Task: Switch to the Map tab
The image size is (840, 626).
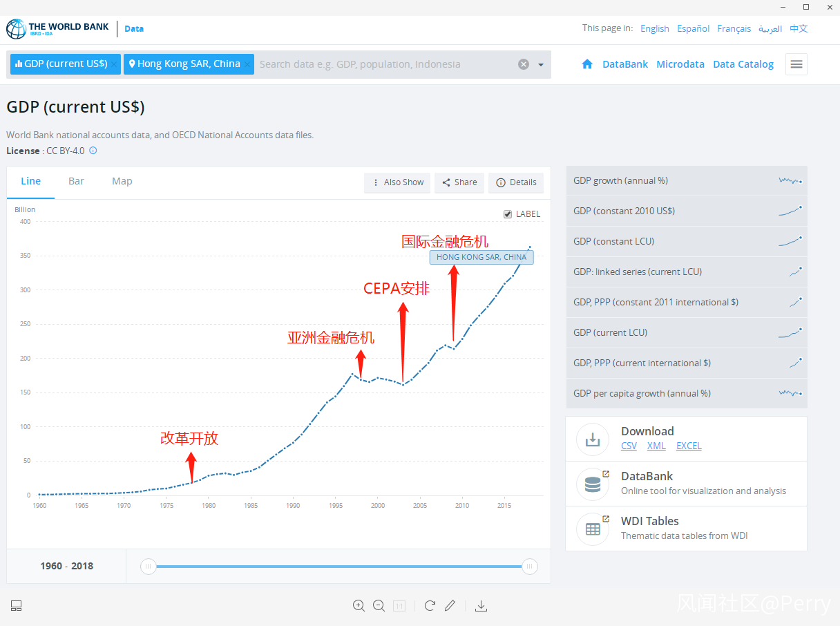Action: [122, 181]
